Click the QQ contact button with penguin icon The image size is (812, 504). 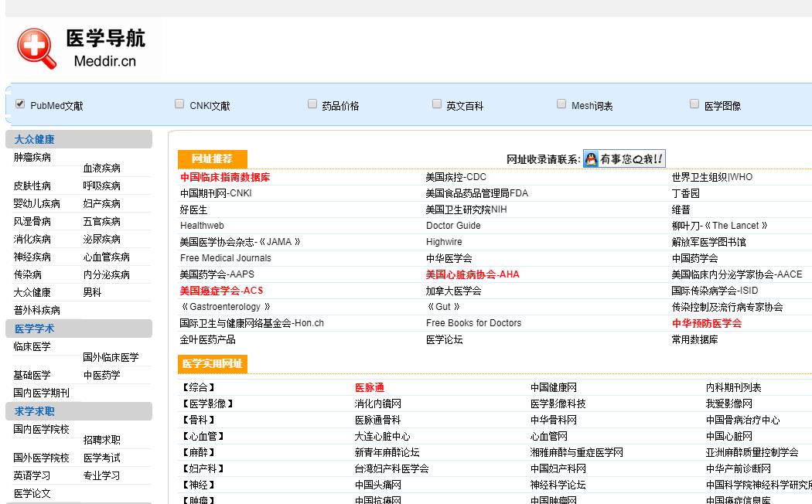pyautogui.click(x=624, y=159)
